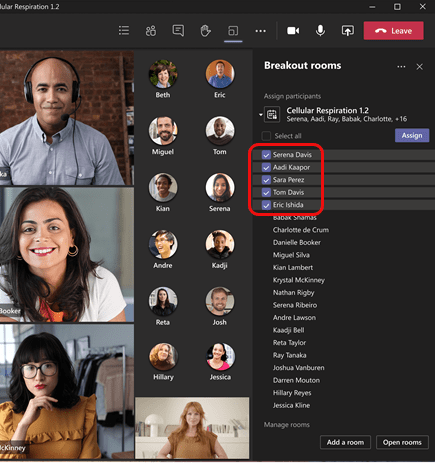435x463 pixels.
Task: Uncheck Eric Ishida checkbox
Action: [x=266, y=205]
